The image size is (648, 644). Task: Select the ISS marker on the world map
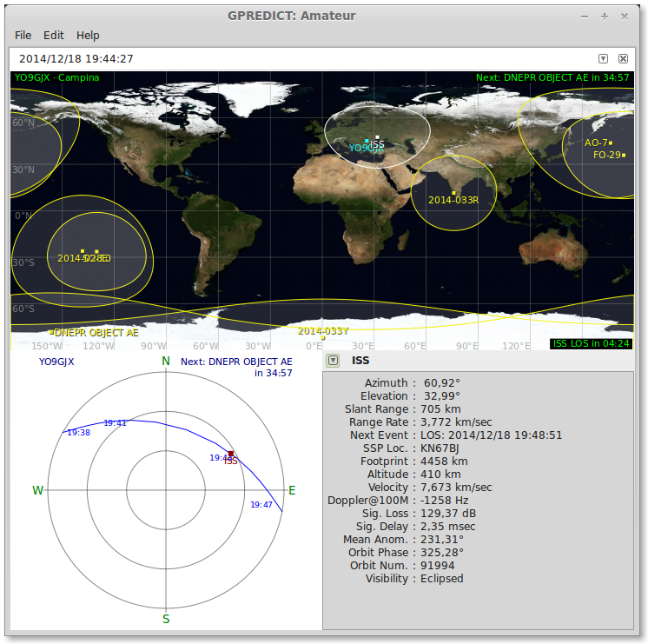[377, 137]
